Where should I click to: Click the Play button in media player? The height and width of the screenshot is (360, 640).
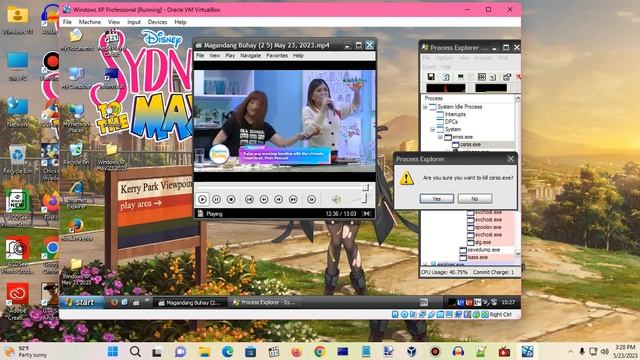point(202,199)
